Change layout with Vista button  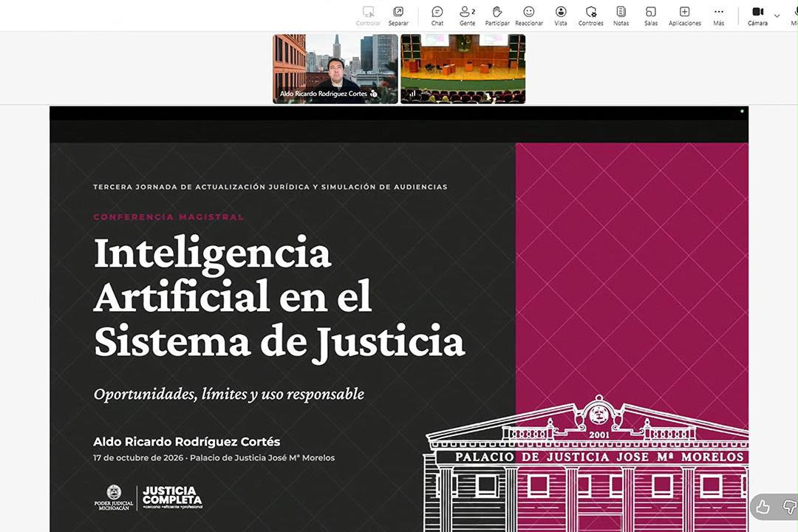(561, 16)
